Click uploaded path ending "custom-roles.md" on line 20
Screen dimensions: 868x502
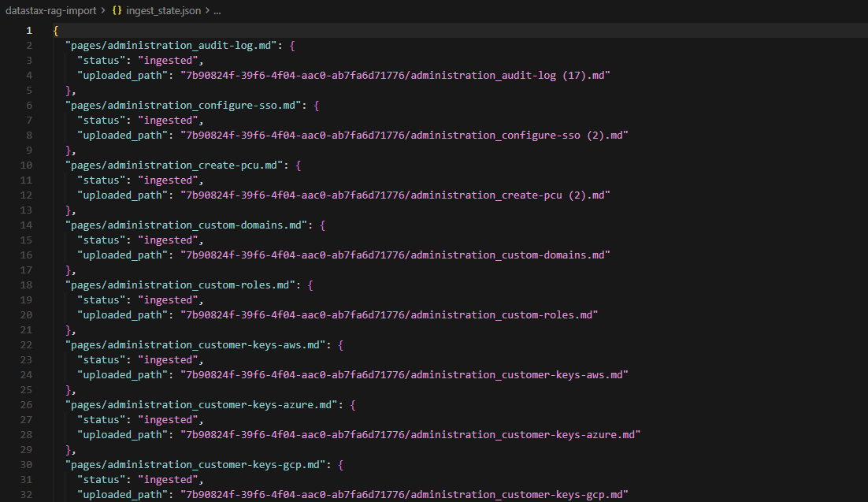click(389, 314)
